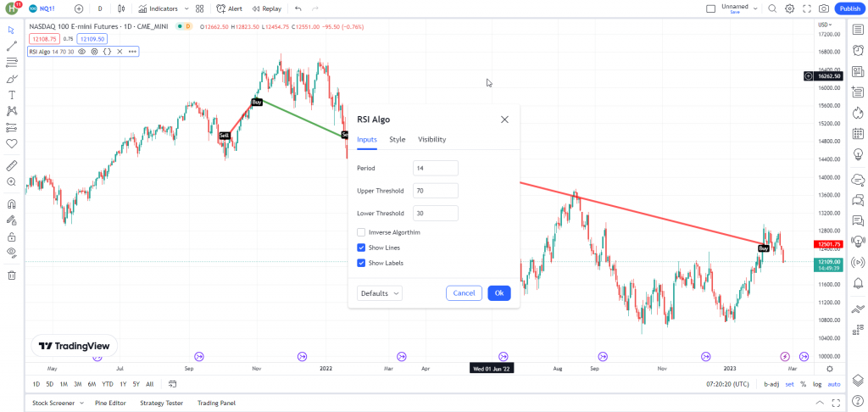Select the Text annotation tool
The width and height of the screenshot is (868, 412).
tap(12, 94)
